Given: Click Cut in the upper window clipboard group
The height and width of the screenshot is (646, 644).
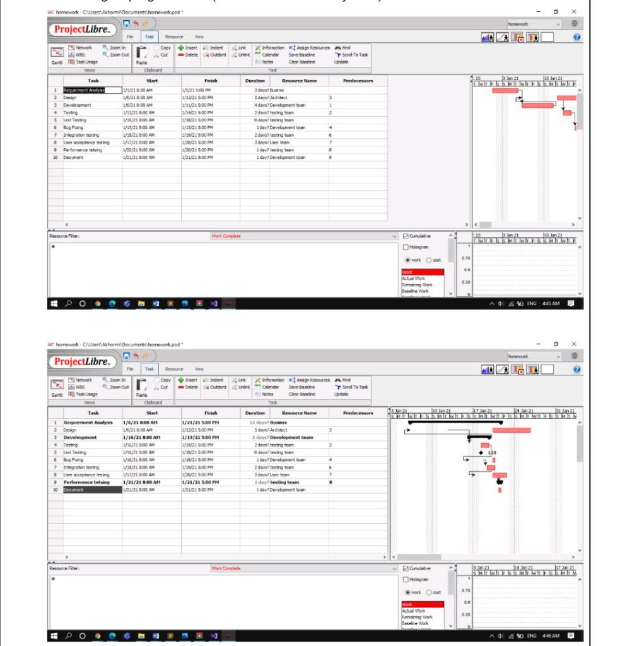Looking at the screenshot, I should click(x=161, y=55).
